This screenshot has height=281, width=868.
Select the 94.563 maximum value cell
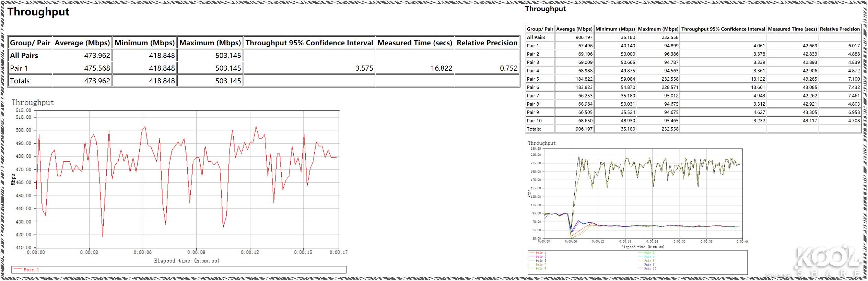(x=658, y=71)
